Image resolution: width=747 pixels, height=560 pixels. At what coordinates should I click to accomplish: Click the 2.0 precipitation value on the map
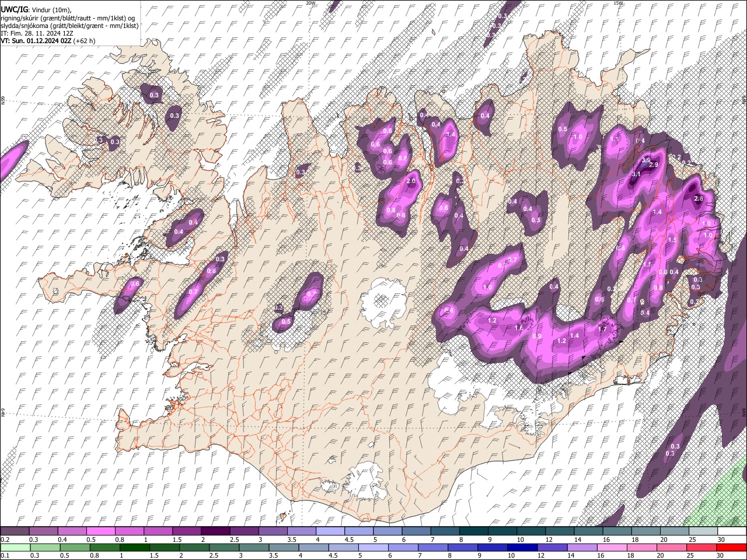411,181
